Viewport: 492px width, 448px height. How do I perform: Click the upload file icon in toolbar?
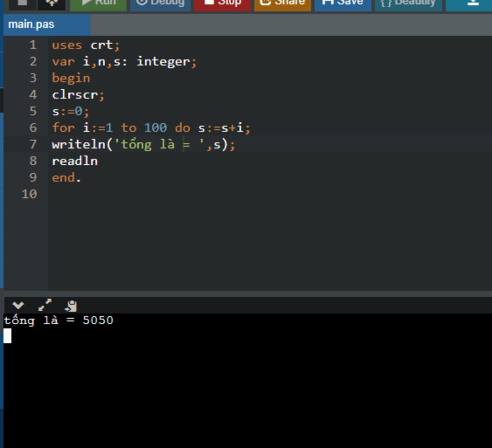pos(52,4)
